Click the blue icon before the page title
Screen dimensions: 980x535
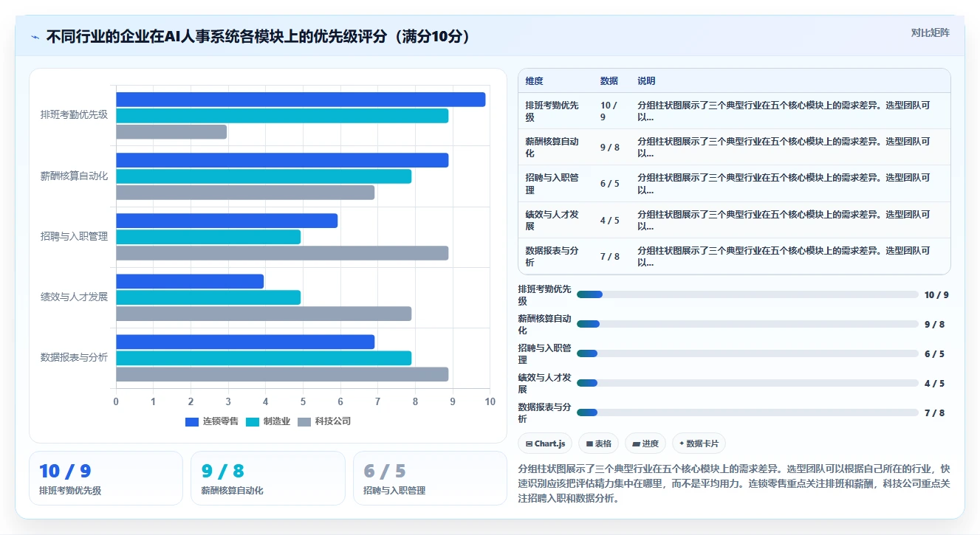35,37
